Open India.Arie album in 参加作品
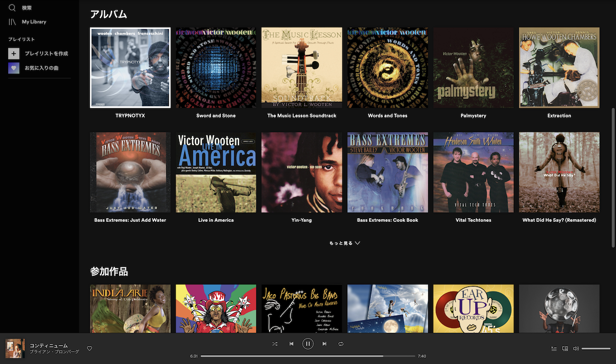Viewport: 616px width, 364px height. click(x=130, y=309)
